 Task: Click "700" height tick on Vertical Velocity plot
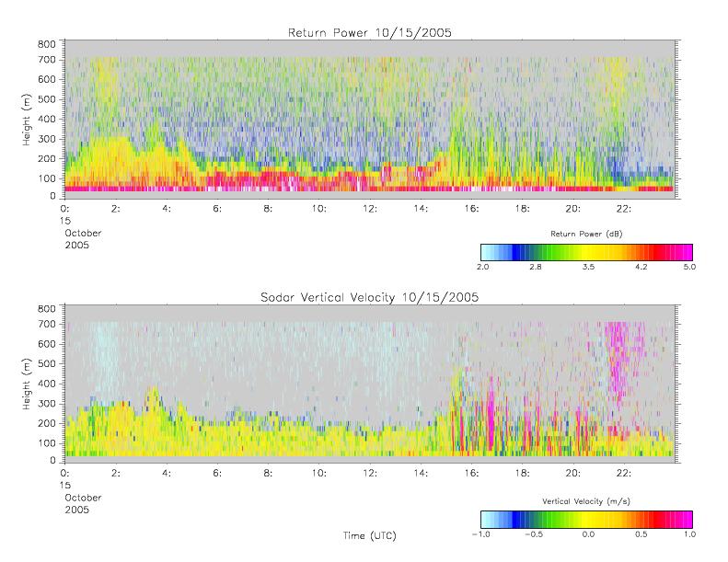46,325
